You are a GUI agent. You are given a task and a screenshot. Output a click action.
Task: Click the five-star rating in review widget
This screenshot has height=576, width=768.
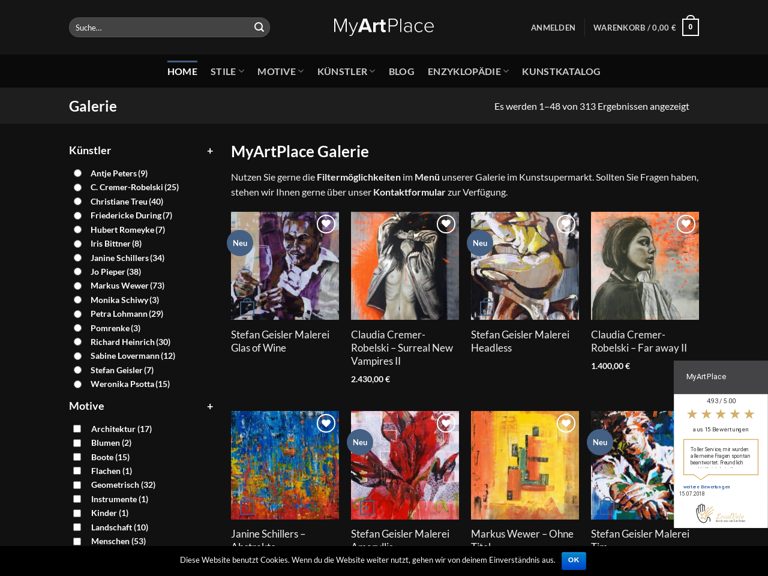pyautogui.click(x=720, y=414)
